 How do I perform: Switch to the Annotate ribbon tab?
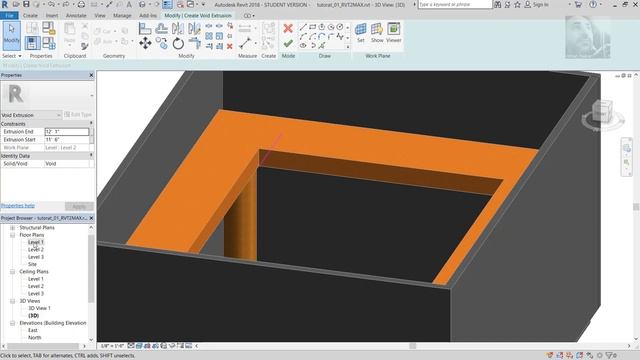(76, 16)
